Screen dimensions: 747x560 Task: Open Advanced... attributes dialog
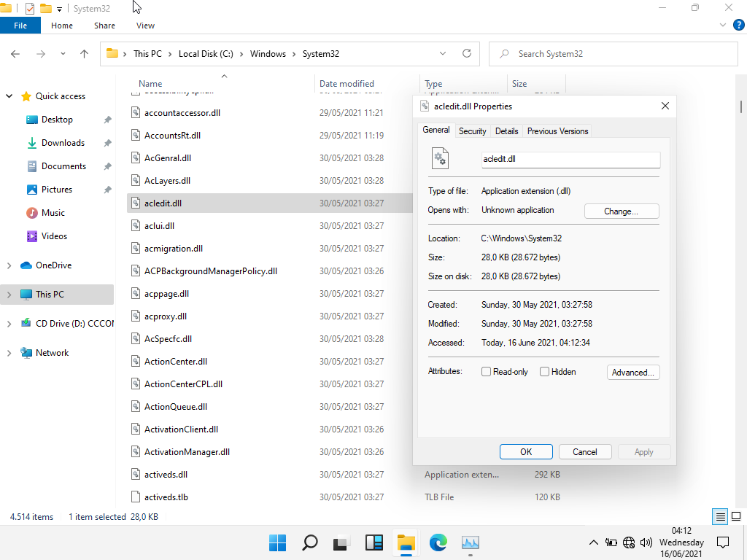[x=633, y=372]
